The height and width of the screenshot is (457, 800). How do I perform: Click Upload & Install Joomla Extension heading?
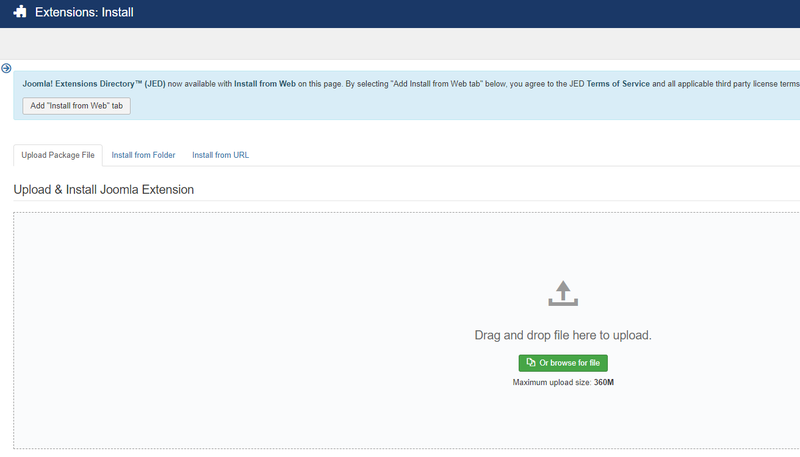coord(104,190)
